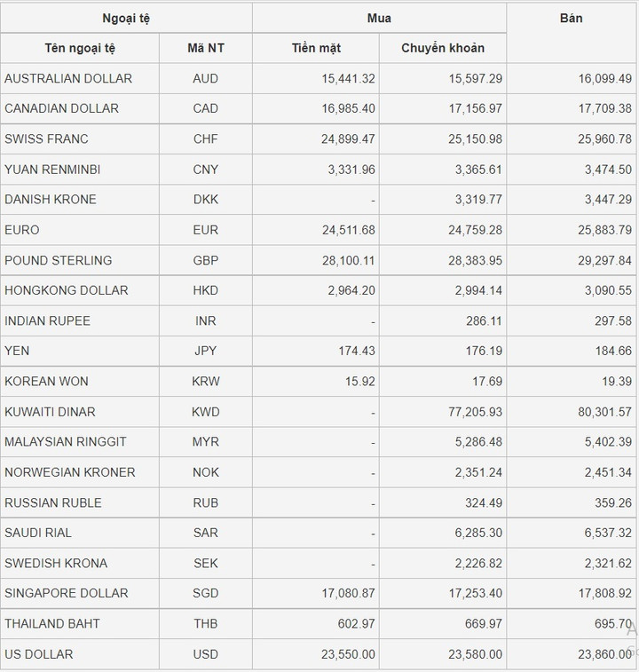Click the 'Tiền mặt' column header
Viewport: 639px width, 672px height.
(x=316, y=48)
